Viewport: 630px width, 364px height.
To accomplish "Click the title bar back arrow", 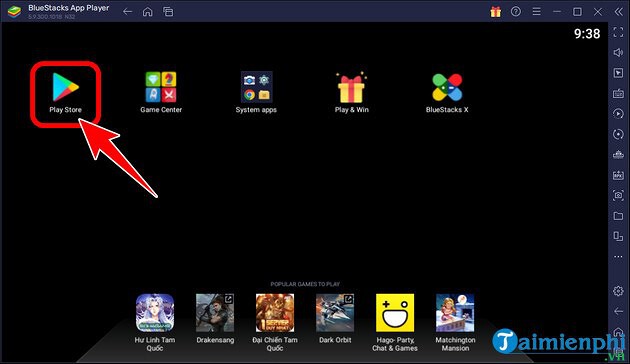I will (x=127, y=12).
